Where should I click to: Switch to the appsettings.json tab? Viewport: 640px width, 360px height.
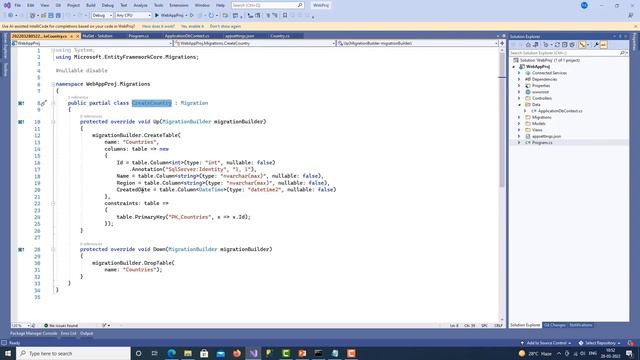click(240, 36)
